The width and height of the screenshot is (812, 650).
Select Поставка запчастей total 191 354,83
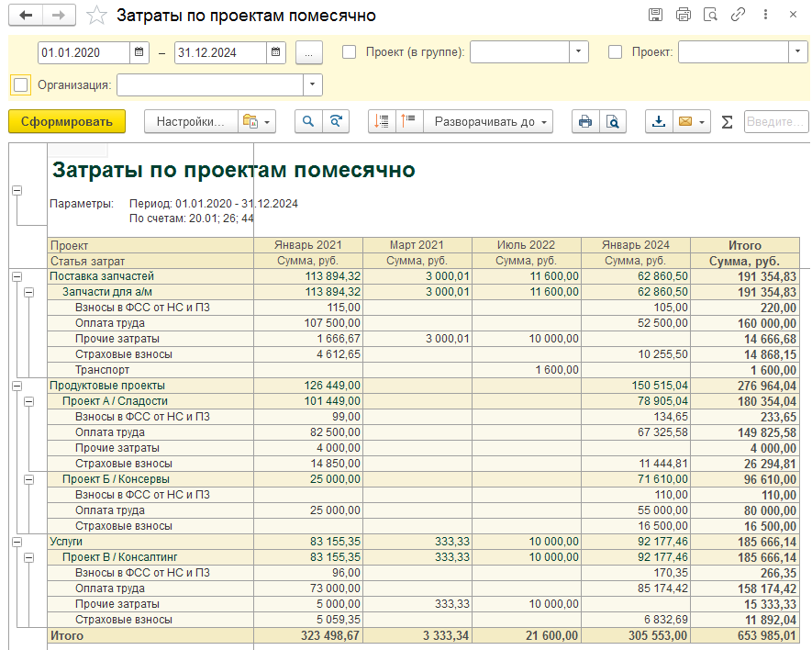coord(745,276)
